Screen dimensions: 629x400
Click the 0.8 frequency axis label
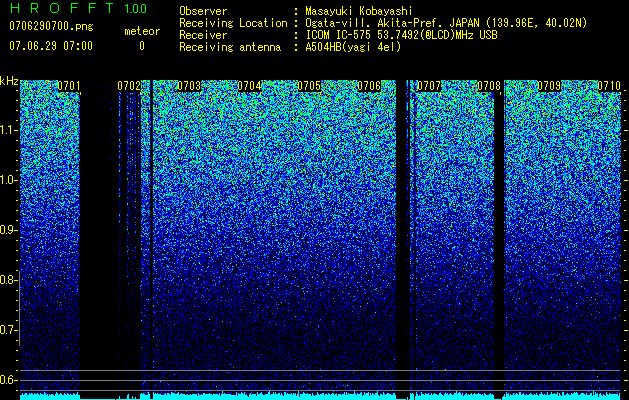point(7,280)
